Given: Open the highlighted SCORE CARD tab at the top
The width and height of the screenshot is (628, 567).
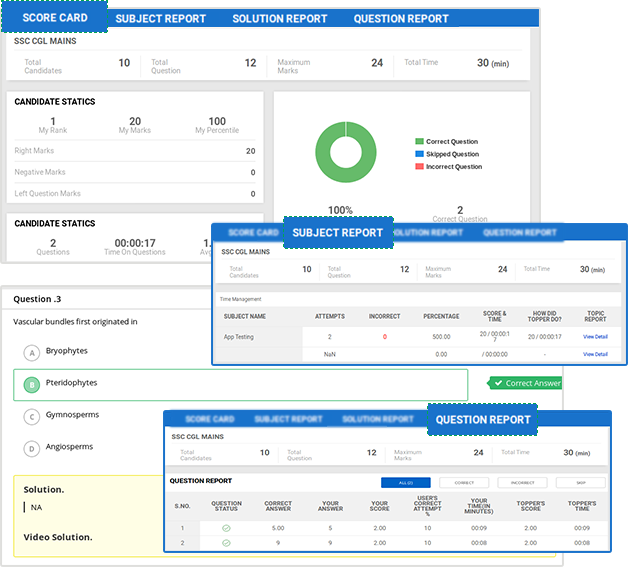Looking at the screenshot, I should pos(54,17).
